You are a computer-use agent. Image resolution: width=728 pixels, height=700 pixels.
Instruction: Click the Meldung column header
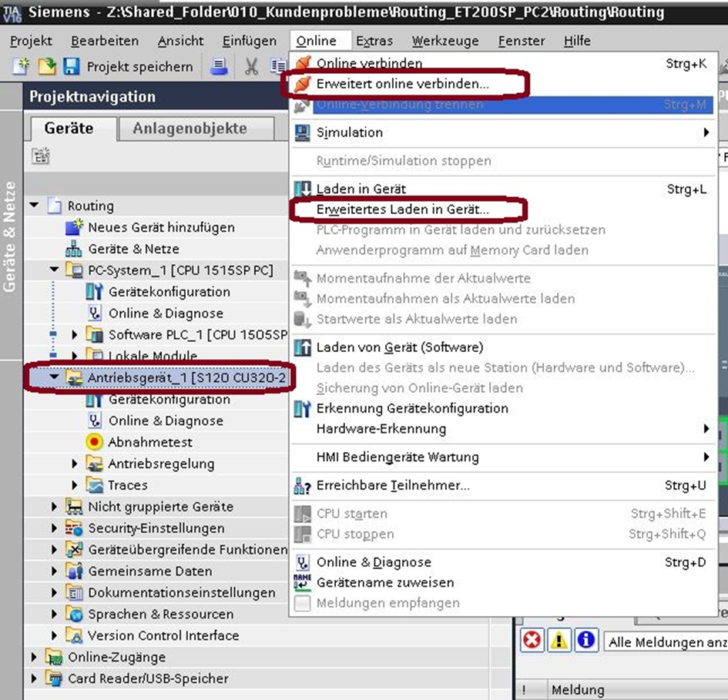tap(578, 689)
